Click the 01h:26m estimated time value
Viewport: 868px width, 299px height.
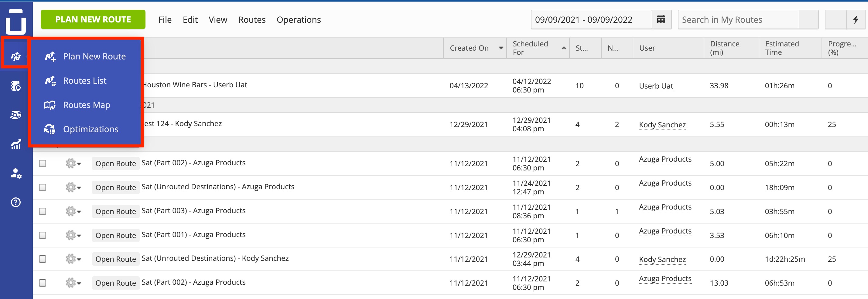[779, 86]
